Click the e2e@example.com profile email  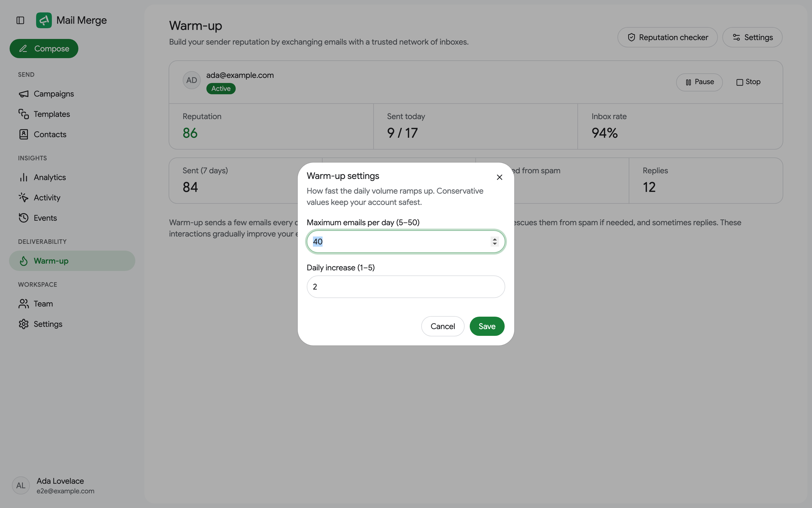click(65, 491)
